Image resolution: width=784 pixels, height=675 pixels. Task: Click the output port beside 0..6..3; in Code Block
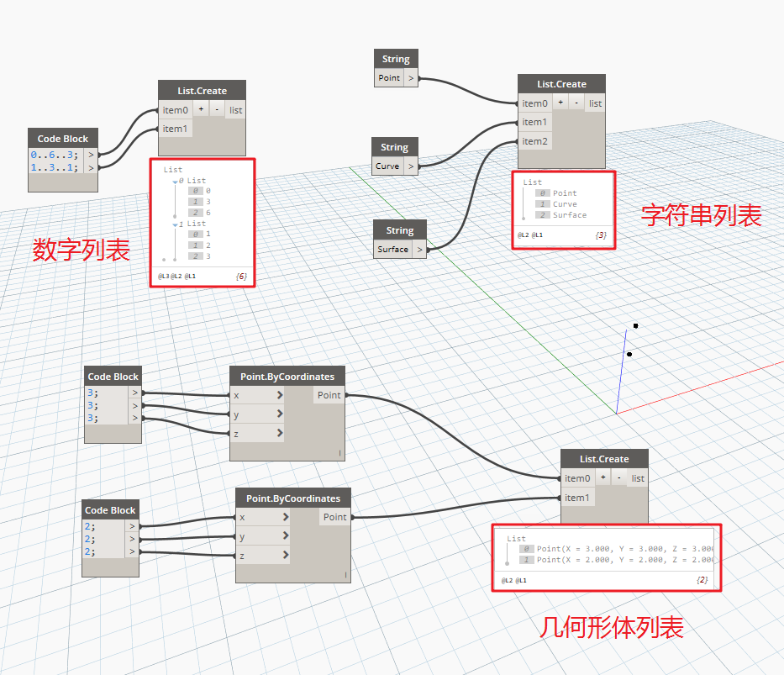pos(91,155)
